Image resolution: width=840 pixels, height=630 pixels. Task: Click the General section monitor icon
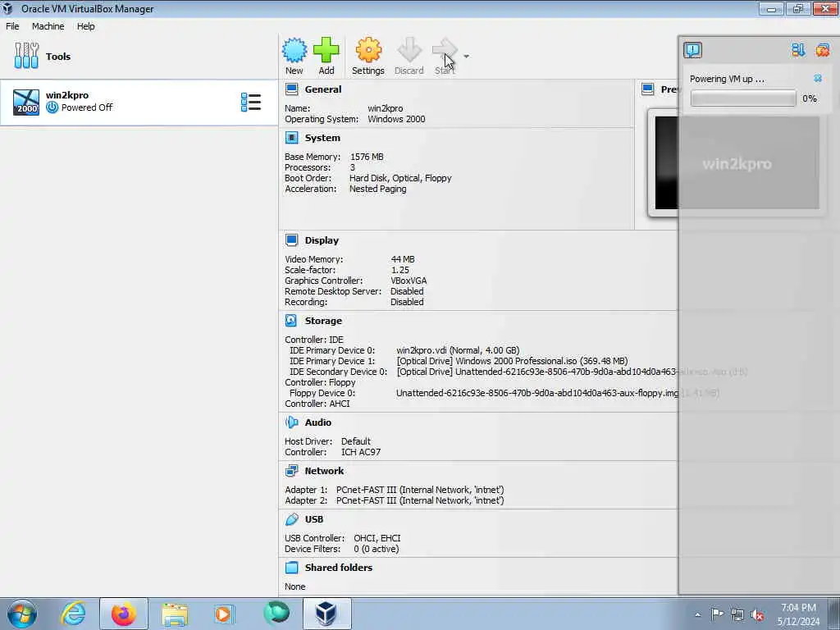(291, 89)
